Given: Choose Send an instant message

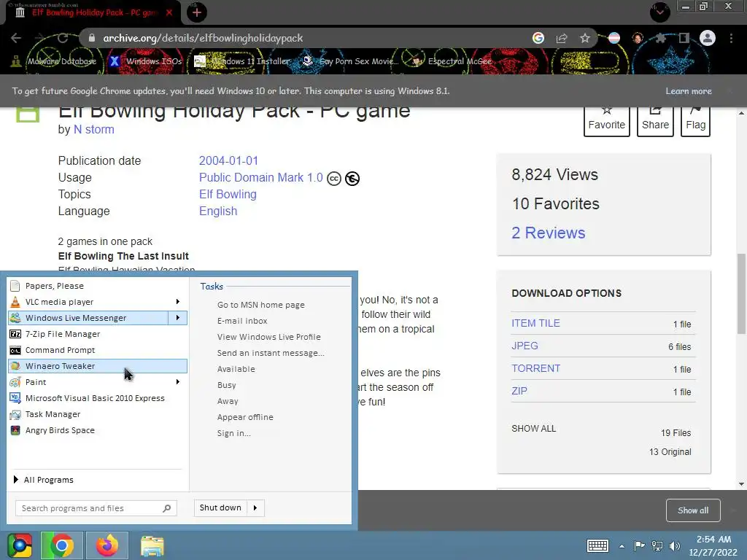Looking at the screenshot, I should tap(271, 353).
